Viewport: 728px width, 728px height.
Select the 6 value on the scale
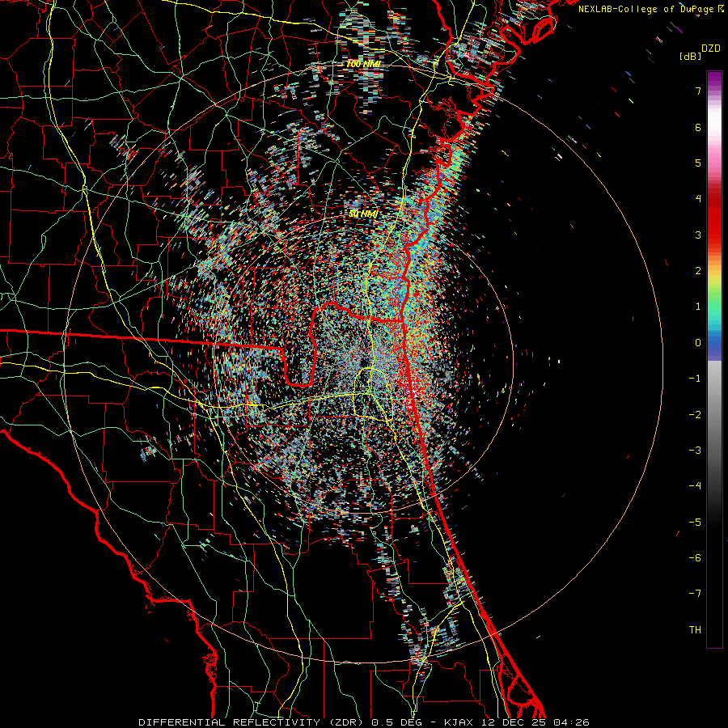(x=698, y=127)
